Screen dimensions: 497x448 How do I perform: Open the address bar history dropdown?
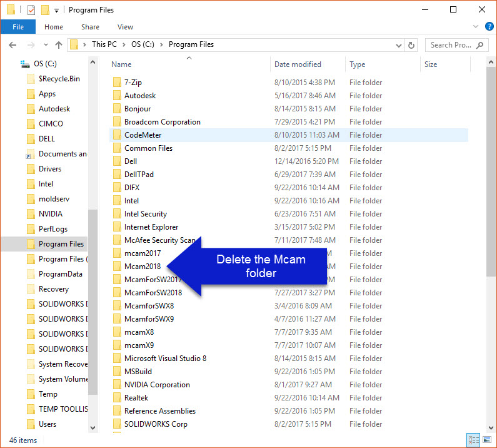(x=399, y=46)
